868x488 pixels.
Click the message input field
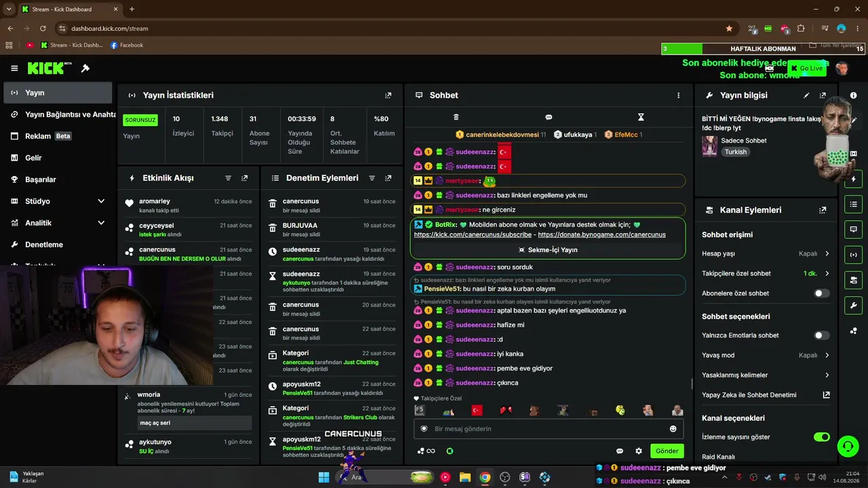click(x=548, y=428)
